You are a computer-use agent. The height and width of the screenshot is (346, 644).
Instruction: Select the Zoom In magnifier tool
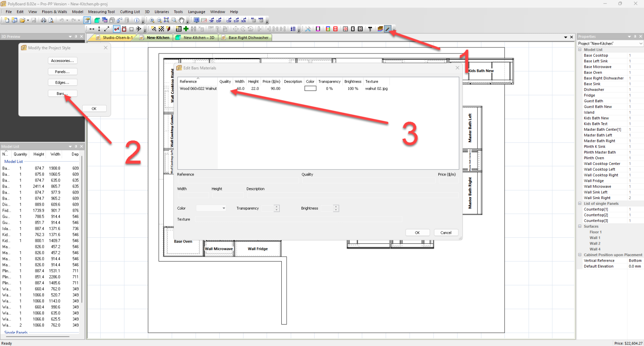click(x=152, y=20)
